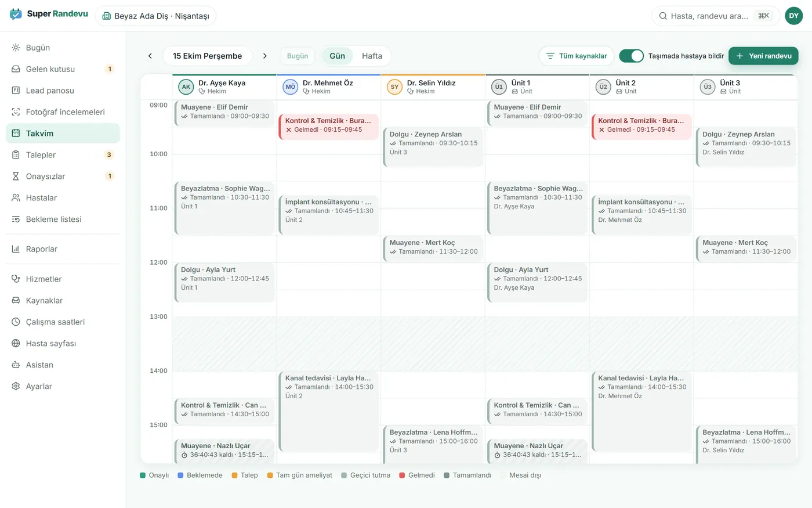Click the Ünit 2 column header
The width and height of the screenshot is (812, 508).
click(641, 87)
